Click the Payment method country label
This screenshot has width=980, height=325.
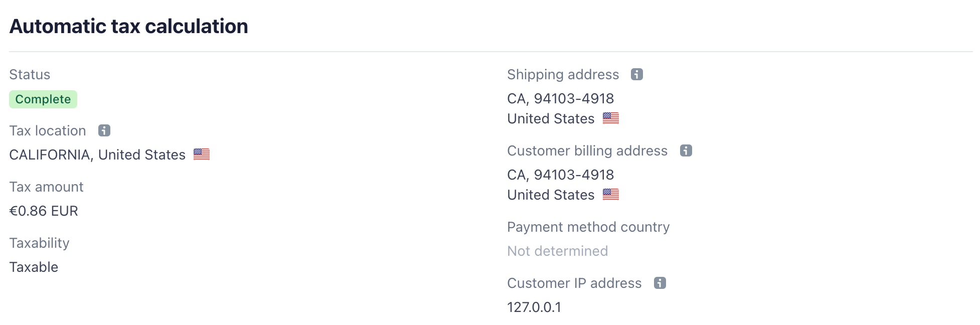(588, 227)
